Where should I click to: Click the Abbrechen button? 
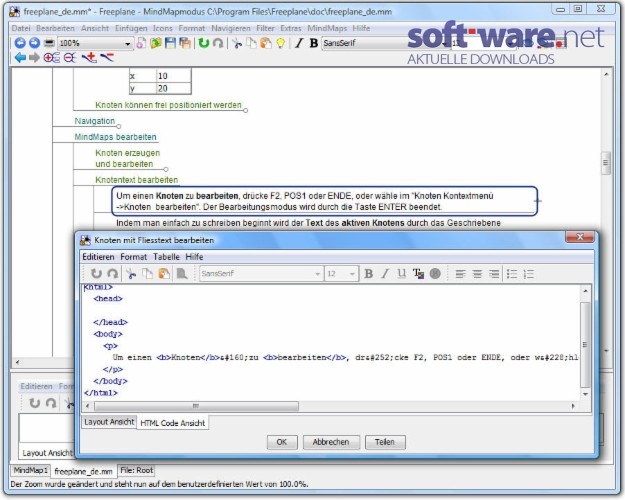331,442
